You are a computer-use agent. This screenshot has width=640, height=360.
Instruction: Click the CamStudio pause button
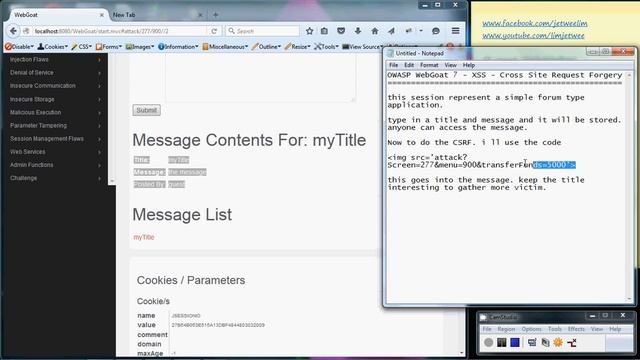pos(502,342)
